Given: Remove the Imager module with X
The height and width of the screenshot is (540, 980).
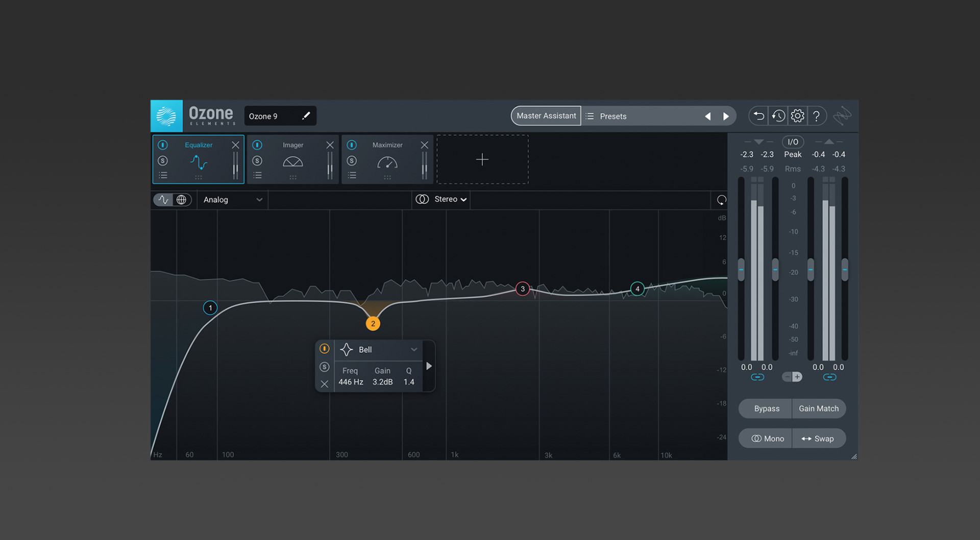Looking at the screenshot, I should click(x=330, y=145).
